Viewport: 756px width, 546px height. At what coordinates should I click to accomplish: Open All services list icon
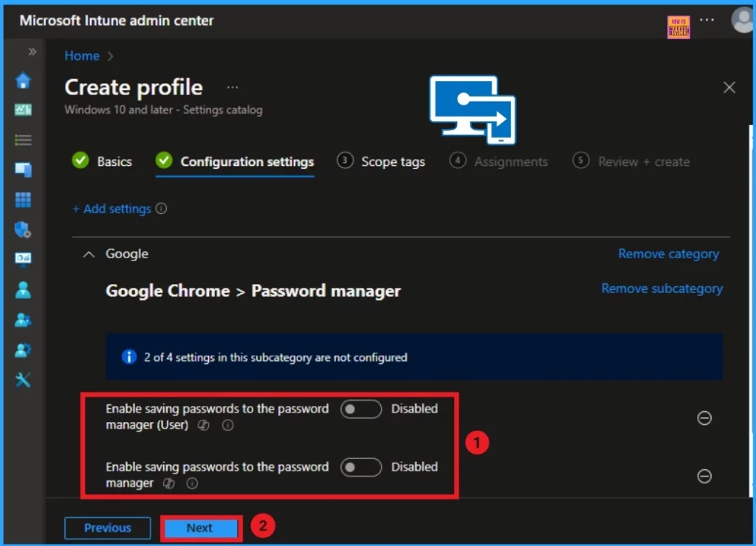pos(23,140)
